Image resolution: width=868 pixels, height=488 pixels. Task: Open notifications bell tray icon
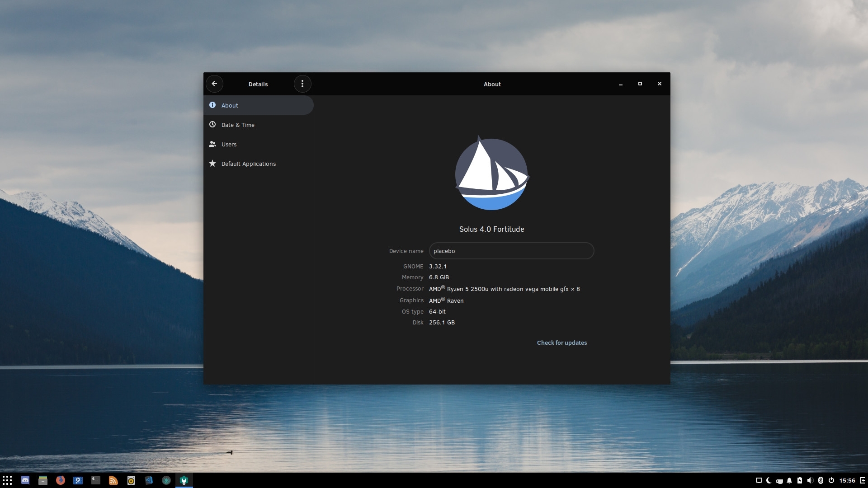tap(789, 480)
